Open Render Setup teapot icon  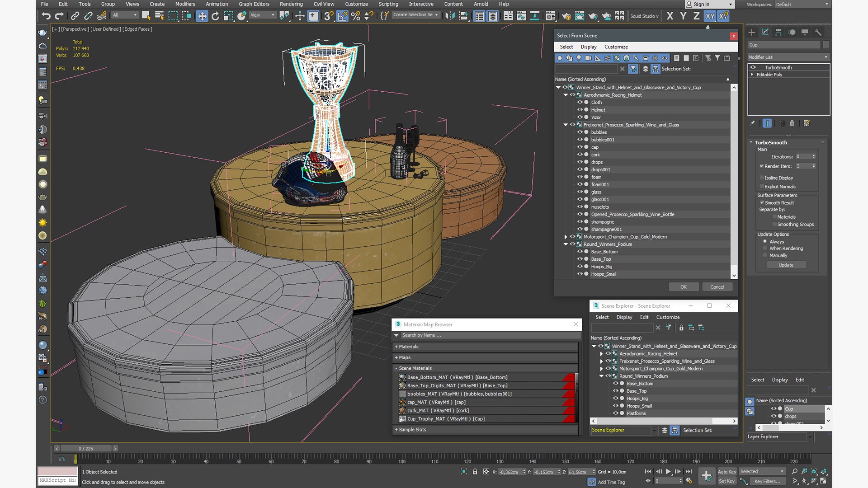(566, 16)
